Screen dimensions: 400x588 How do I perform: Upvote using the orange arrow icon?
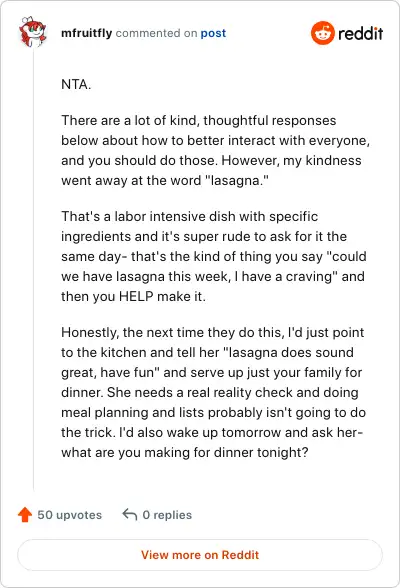click(x=25, y=514)
